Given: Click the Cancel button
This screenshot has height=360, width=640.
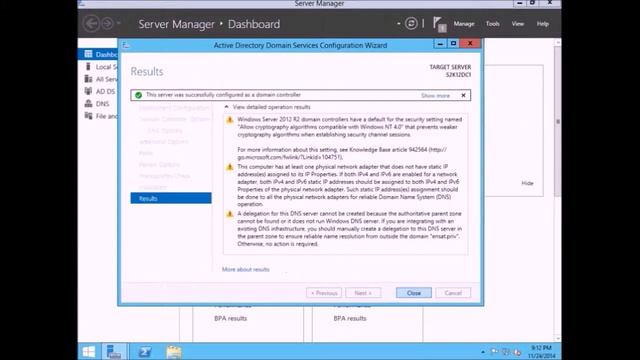Looking at the screenshot, I should (453, 293).
